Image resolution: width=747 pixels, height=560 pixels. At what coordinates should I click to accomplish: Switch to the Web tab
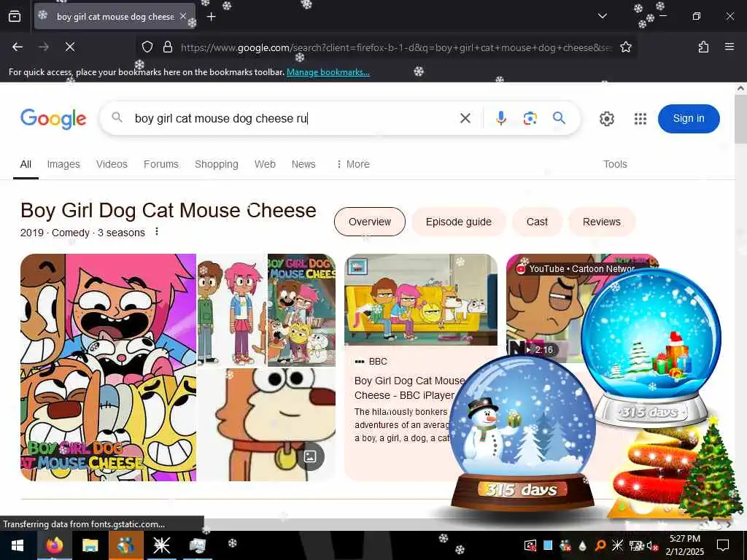pos(265,164)
